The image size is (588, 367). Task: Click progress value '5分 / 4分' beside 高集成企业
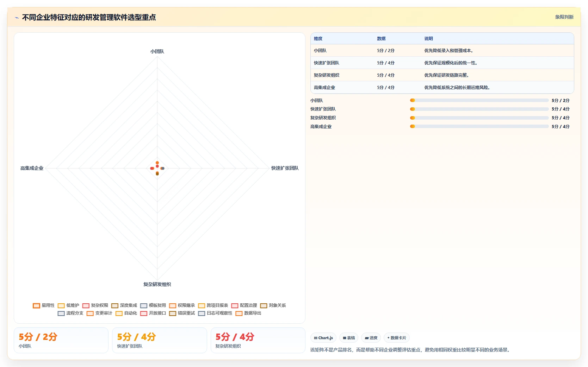pos(561,127)
